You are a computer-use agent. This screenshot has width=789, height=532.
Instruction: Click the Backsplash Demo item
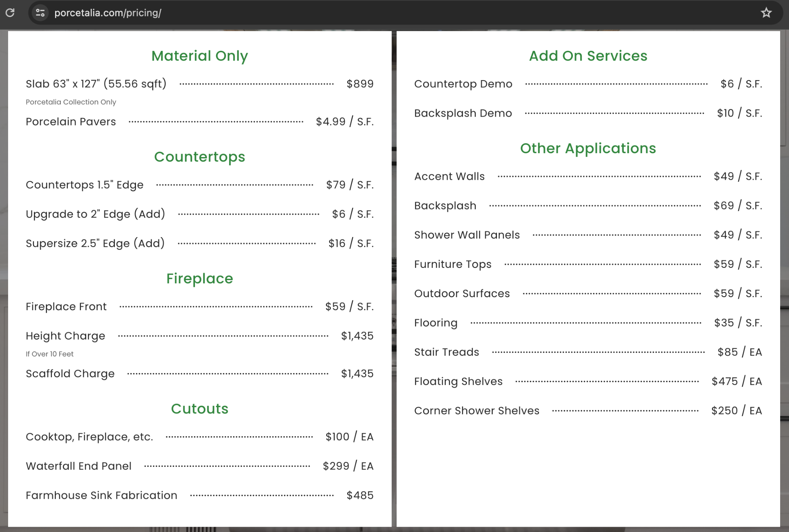(463, 113)
